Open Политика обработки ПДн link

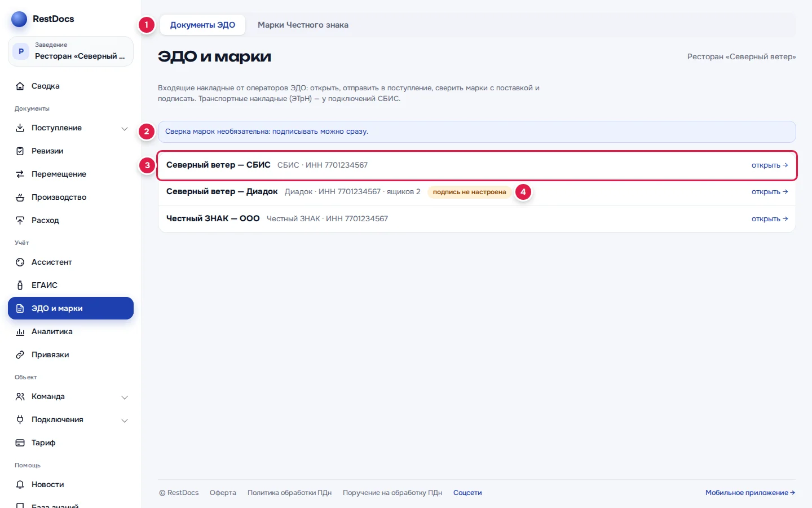click(289, 493)
